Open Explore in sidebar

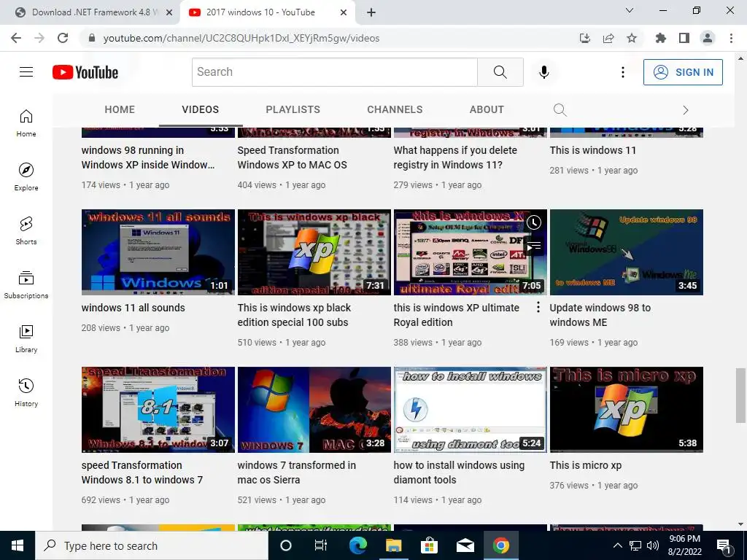[26, 176]
